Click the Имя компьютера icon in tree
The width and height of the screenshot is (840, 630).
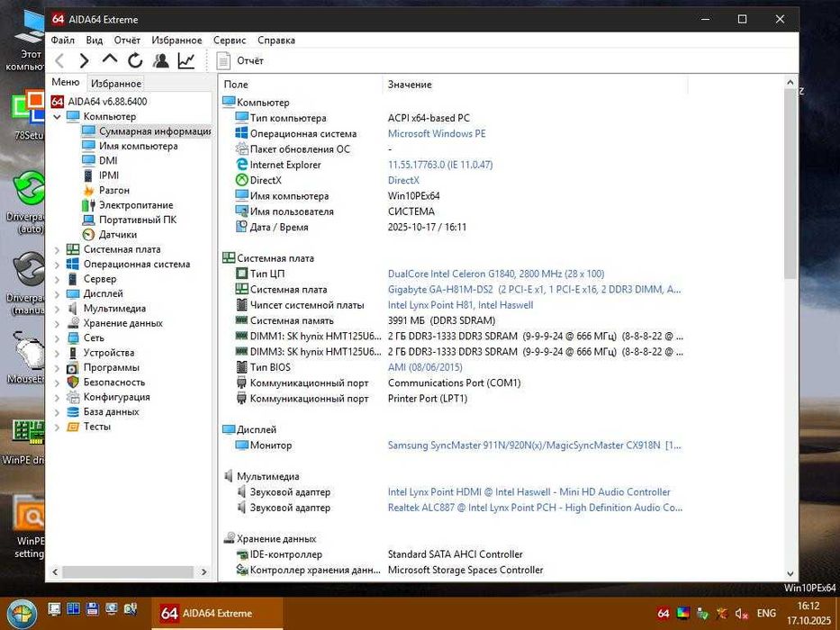pyautogui.click(x=88, y=145)
